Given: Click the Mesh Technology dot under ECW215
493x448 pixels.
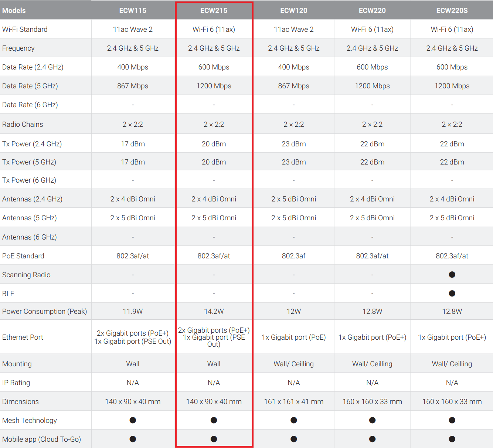Looking at the screenshot, I should [x=214, y=420].
